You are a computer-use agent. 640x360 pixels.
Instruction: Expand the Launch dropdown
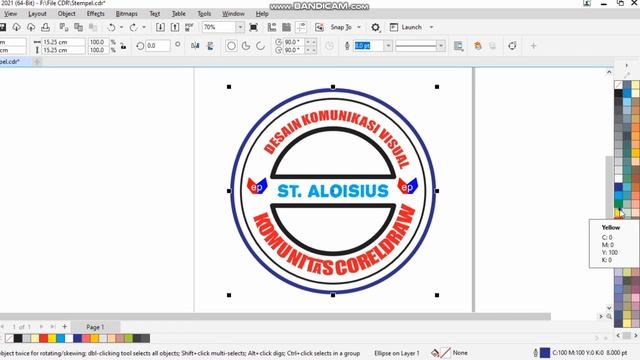pyautogui.click(x=431, y=27)
